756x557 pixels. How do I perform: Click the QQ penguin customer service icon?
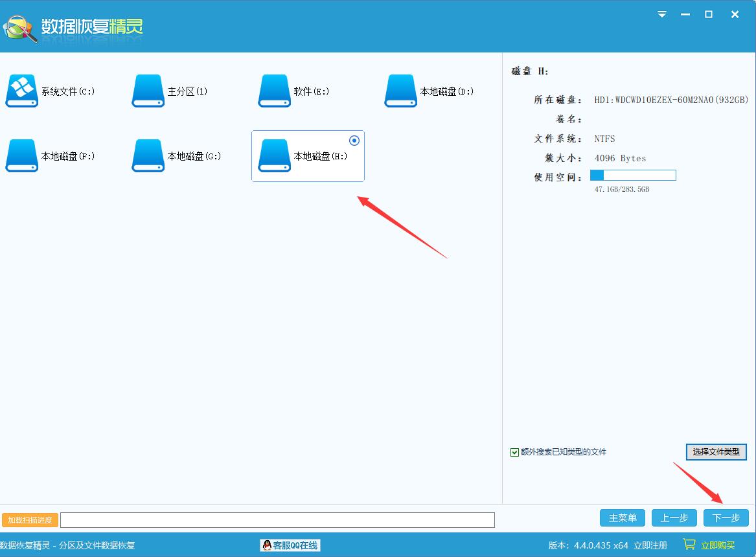pyautogui.click(x=266, y=545)
